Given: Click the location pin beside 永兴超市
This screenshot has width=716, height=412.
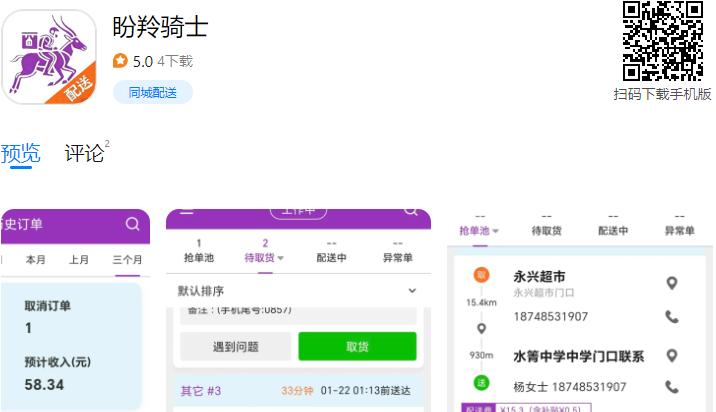Looking at the screenshot, I should pyautogui.click(x=672, y=283).
